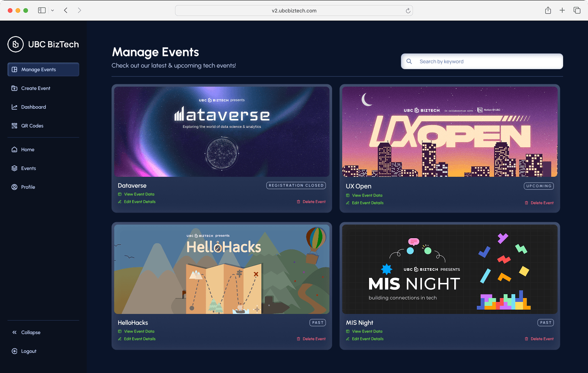
Task: Click the Dataverse event banner image
Action: pyautogui.click(x=222, y=132)
